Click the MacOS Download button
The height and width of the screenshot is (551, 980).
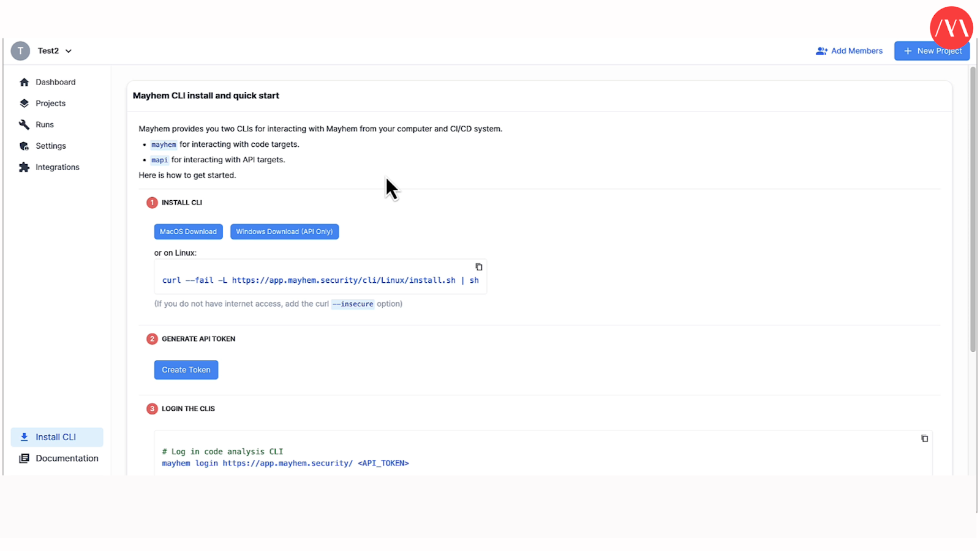click(x=188, y=231)
